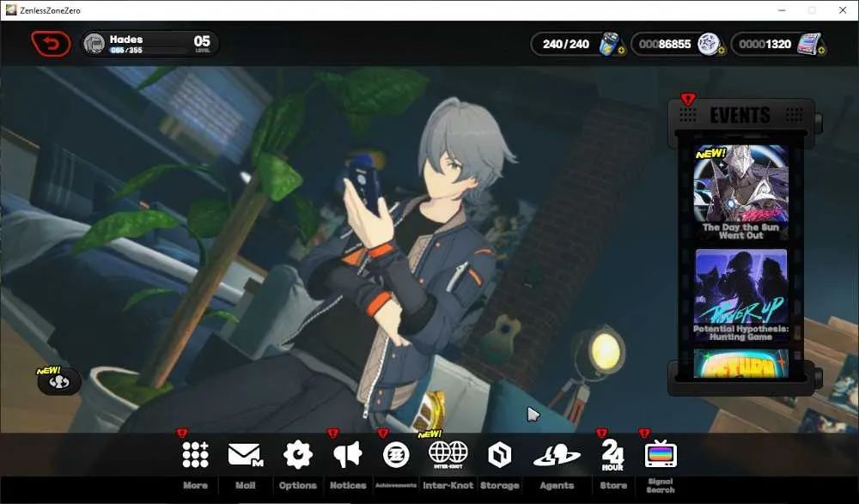Close the ZenlessZoneZero window
This screenshot has height=504, width=859.
point(843,10)
